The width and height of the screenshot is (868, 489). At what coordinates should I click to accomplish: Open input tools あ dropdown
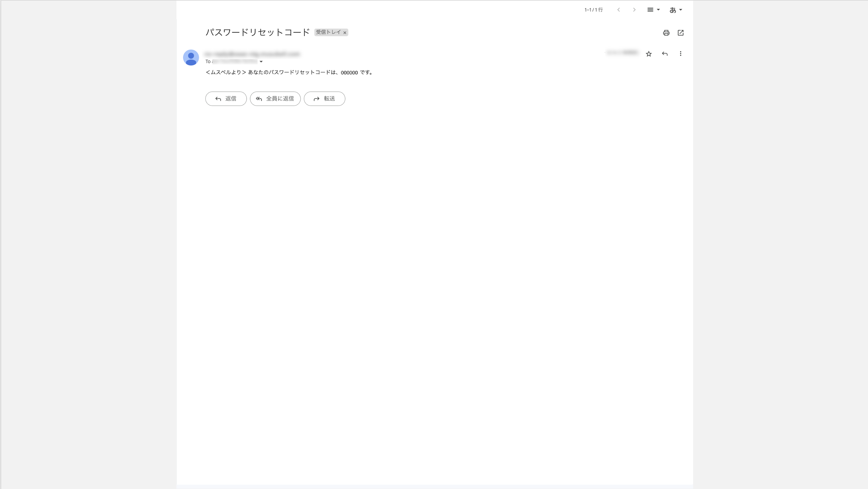click(x=675, y=10)
